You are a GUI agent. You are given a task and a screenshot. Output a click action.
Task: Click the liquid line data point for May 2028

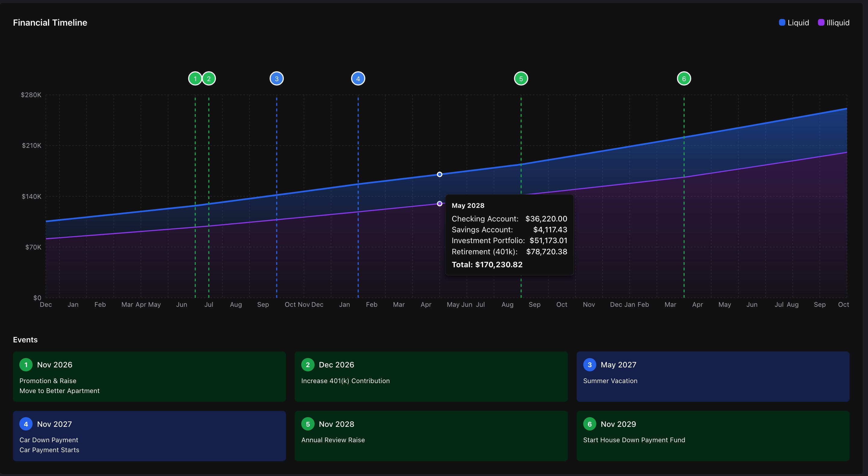pyautogui.click(x=439, y=174)
